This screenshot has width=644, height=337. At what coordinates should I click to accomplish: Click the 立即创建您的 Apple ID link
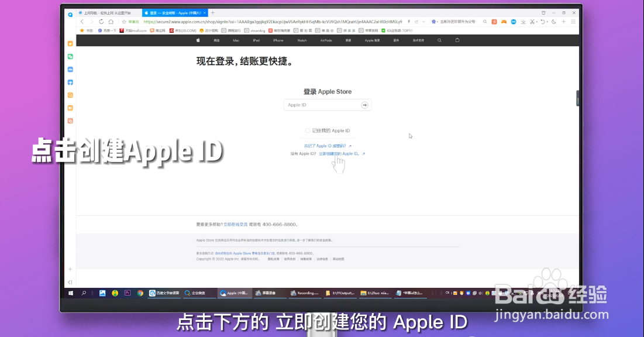click(x=339, y=153)
